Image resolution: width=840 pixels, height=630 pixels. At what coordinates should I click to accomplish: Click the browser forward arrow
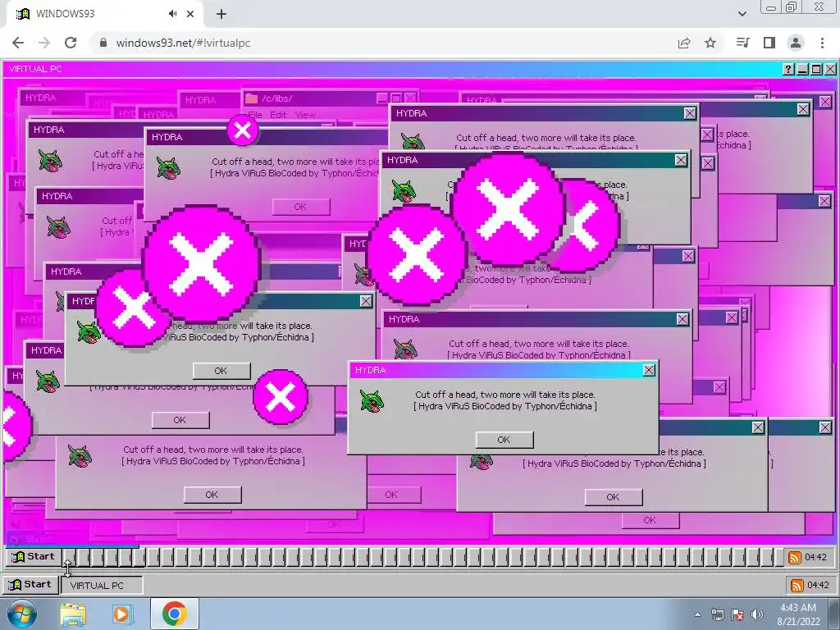pos(44,43)
